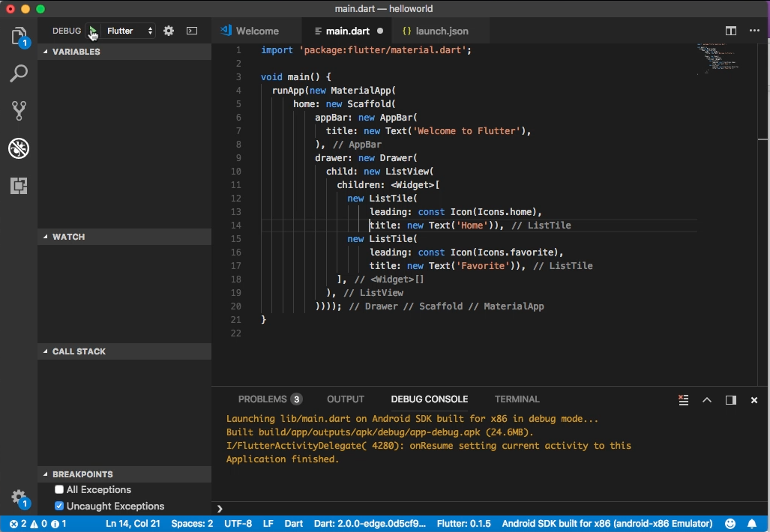Click the debug console icon in the debug toolbar
The width and height of the screenshot is (770, 532).
(x=192, y=31)
